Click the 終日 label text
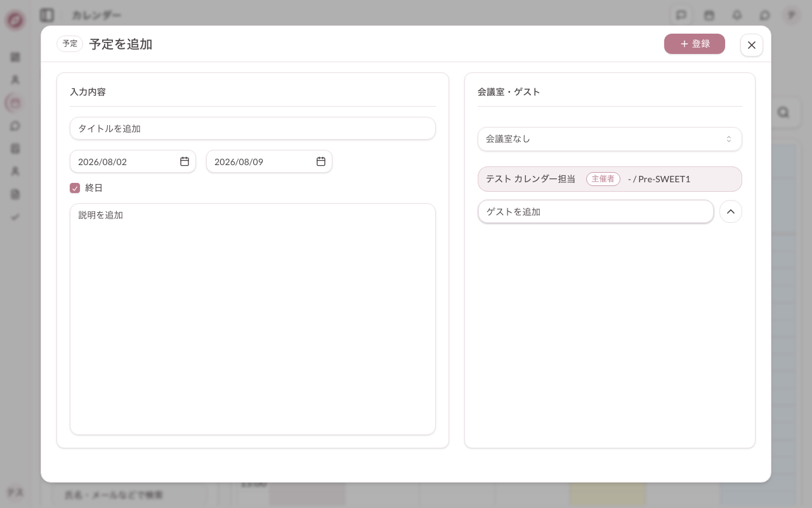812x508 pixels. click(94, 188)
